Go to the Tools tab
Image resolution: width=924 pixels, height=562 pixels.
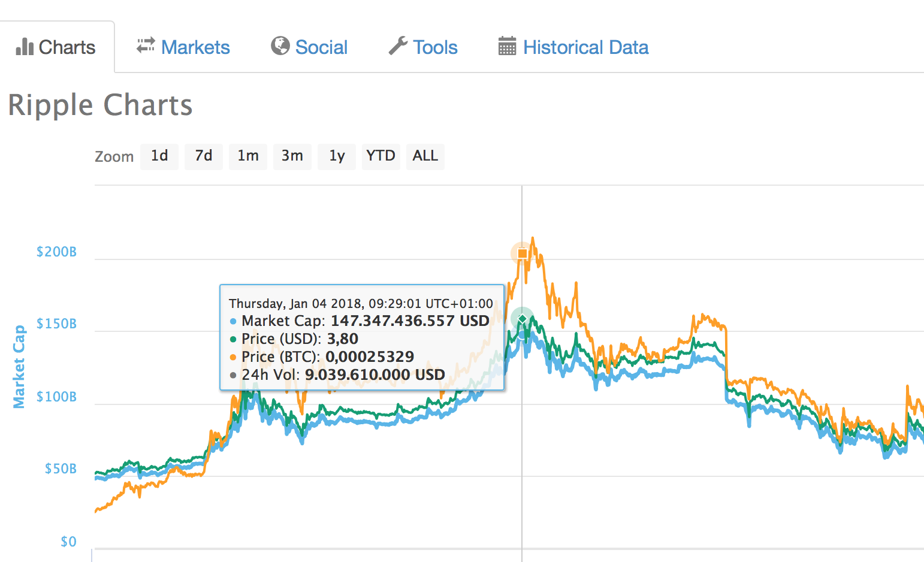(423, 47)
